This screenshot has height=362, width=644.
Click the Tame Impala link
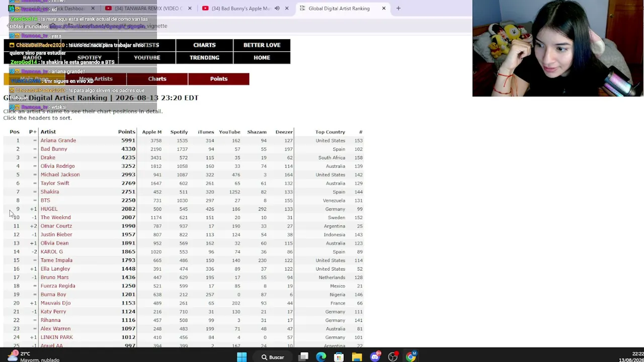click(x=56, y=260)
